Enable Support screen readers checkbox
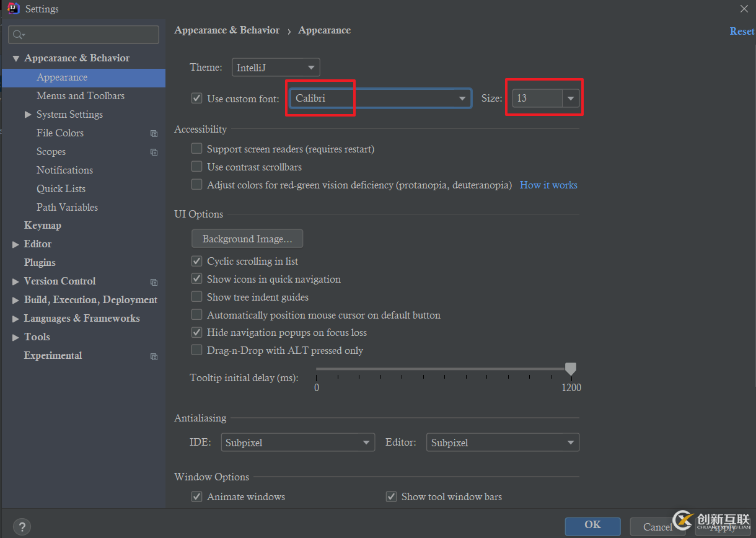 point(197,149)
